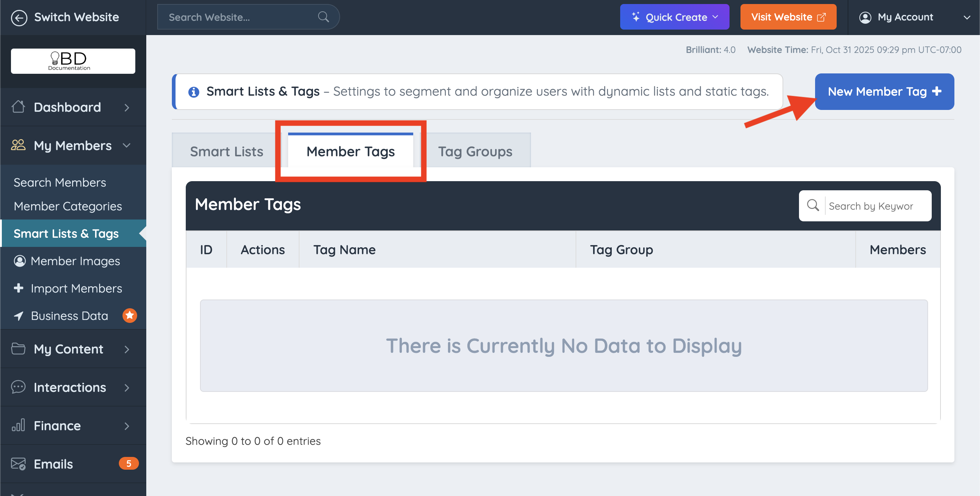The width and height of the screenshot is (980, 496).
Task: Click the New Member Tag button
Action: point(884,92)
